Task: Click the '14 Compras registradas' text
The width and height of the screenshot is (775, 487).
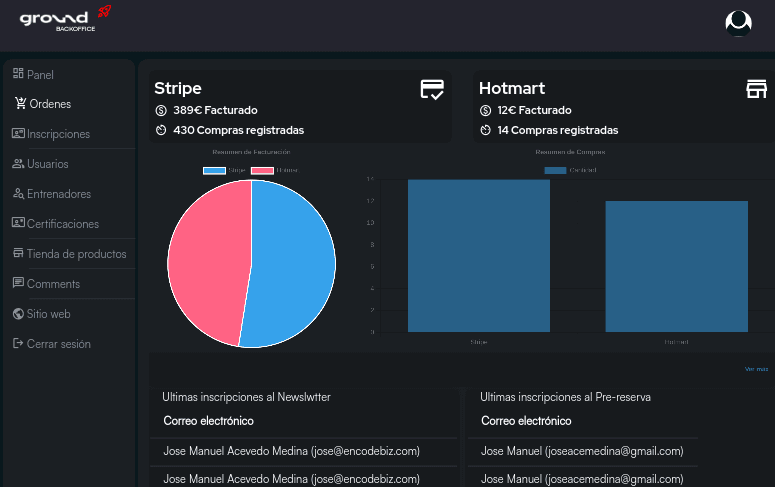Action: pos(558,131)
